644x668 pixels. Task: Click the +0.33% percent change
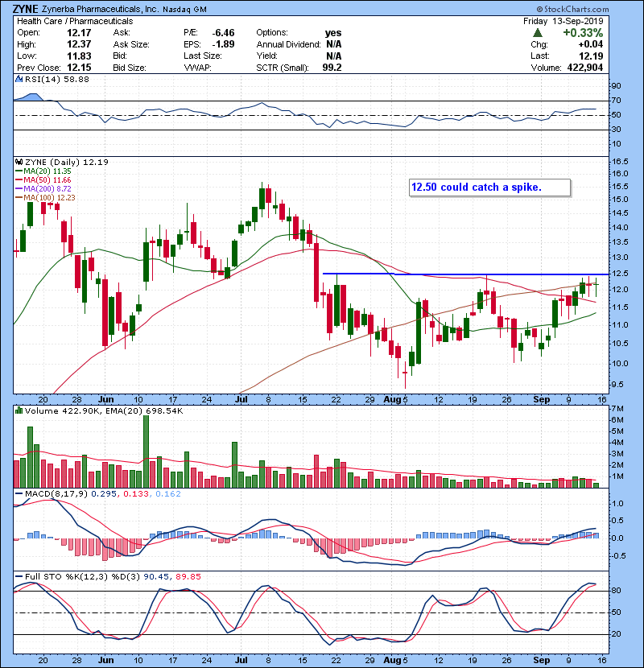click(x=583, y=33)
